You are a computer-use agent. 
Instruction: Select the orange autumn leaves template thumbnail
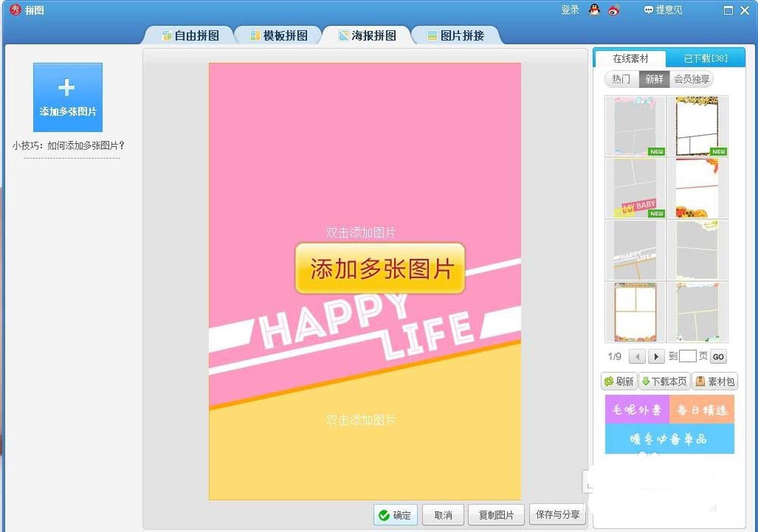tap(697, 188)
